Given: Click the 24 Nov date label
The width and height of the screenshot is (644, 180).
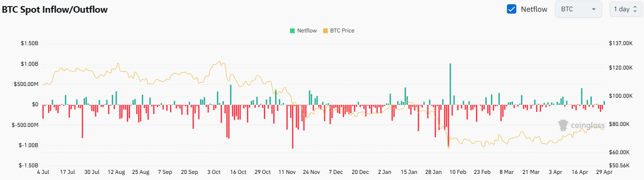Looking at the screenshot, I should (x=311, y=172).
